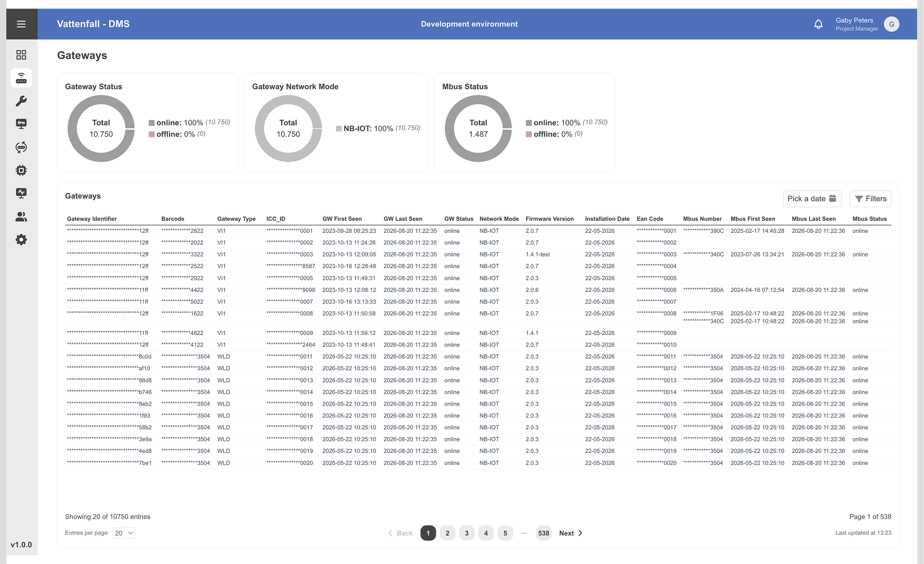Open the users icon in sidebar

point(21,216)
